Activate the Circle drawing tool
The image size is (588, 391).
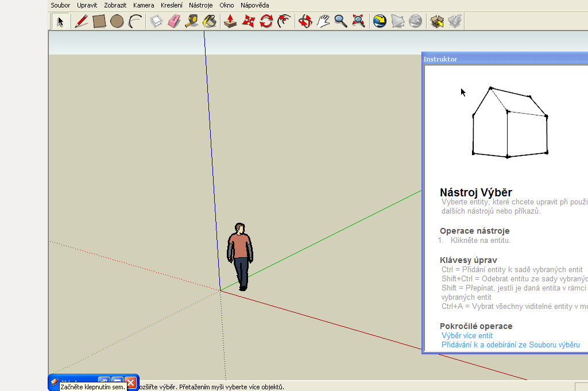pyautogui.click(x=117, y=21)
